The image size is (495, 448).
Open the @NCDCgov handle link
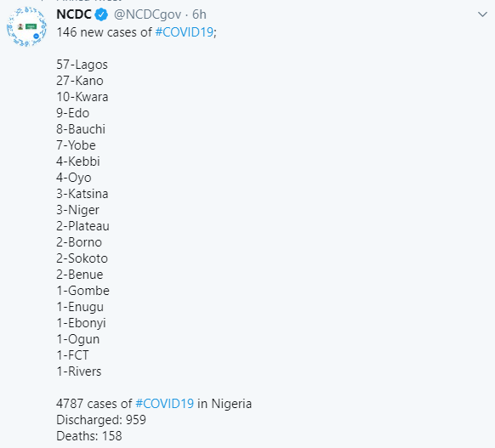pyautogui.click(x=147, y=14)
